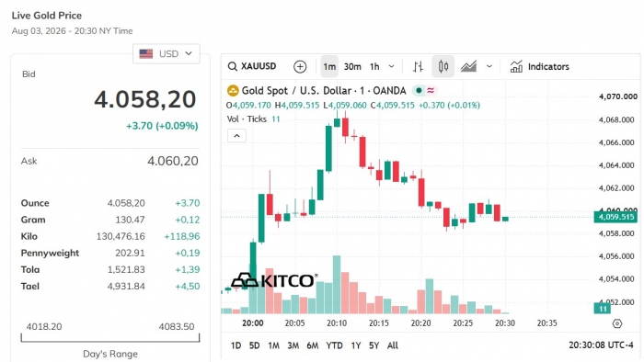Screen dimensions: 644x362
Task: Click the Day's Range slider bar
Action: (x=110, y=338)
